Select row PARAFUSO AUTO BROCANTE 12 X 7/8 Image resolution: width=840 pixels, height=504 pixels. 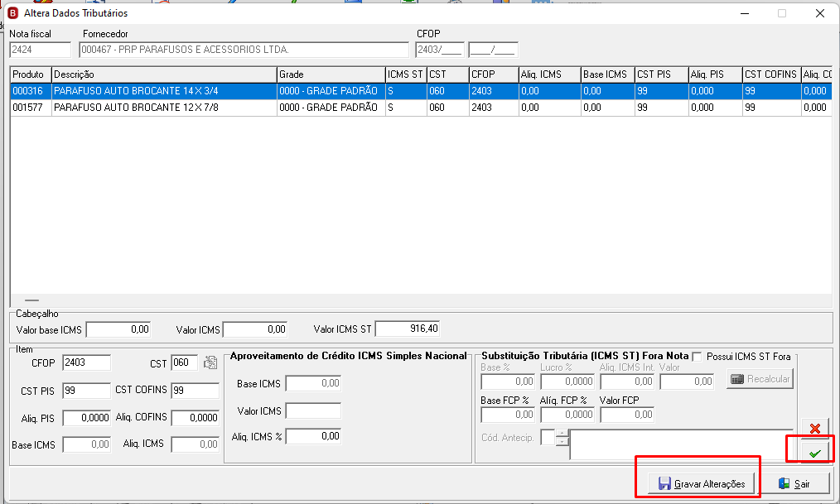421,108
